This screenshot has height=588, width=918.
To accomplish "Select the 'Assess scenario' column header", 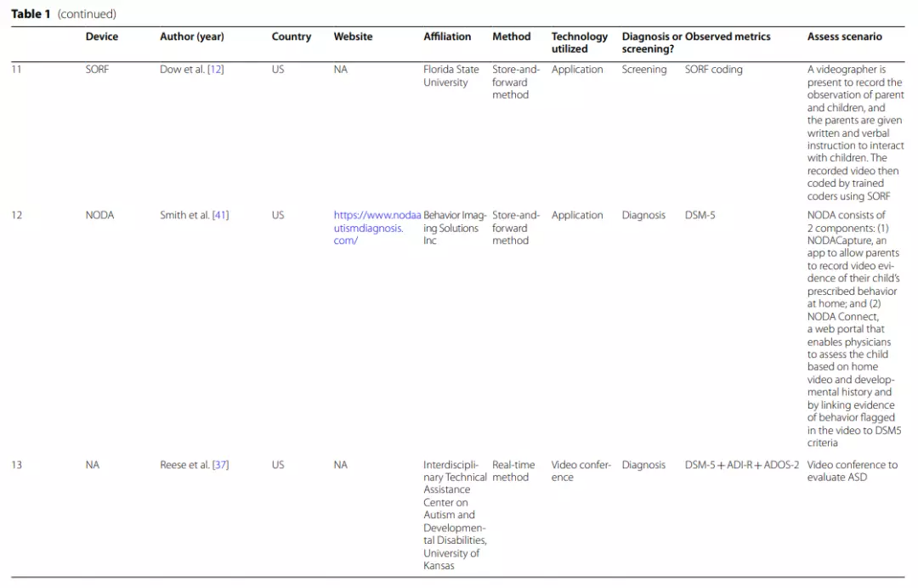I will tap(844, 37).
